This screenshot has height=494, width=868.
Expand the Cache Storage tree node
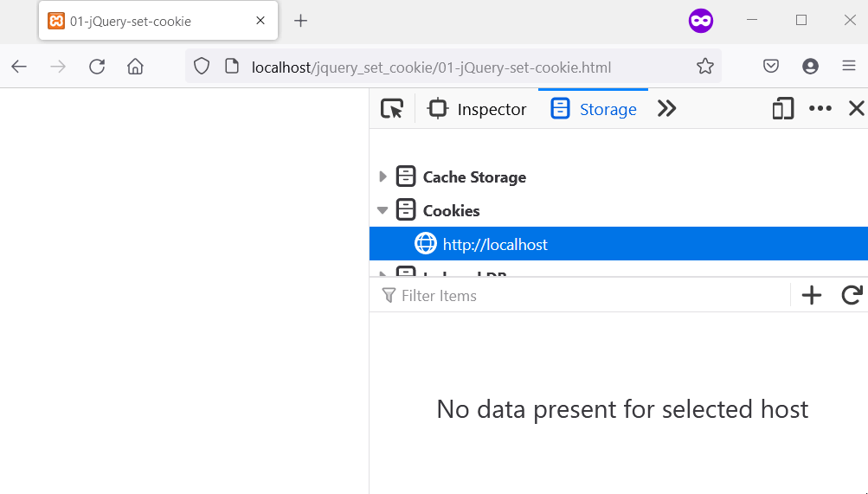click(383, 177)
